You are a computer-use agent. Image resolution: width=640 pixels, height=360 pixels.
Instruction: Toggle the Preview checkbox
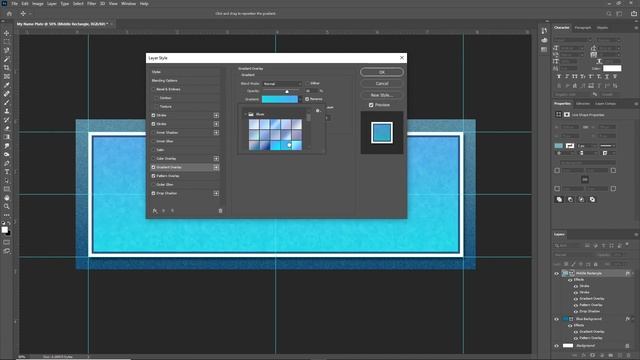click(x=371, y=105)
